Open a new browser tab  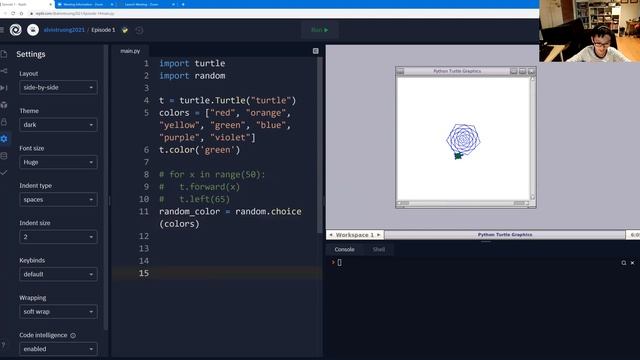coord(183,4)
